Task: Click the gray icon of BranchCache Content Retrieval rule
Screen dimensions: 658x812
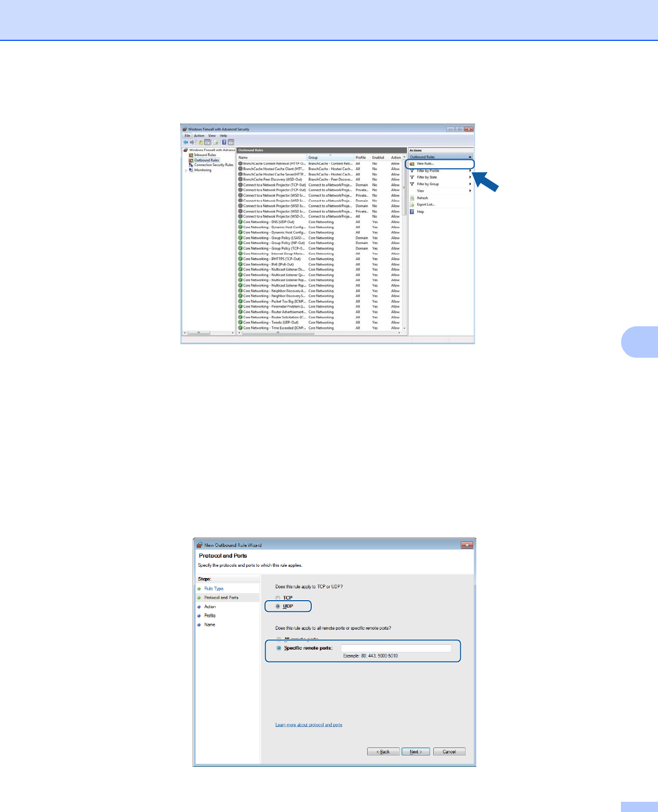Action: click(x=240, y=163)
